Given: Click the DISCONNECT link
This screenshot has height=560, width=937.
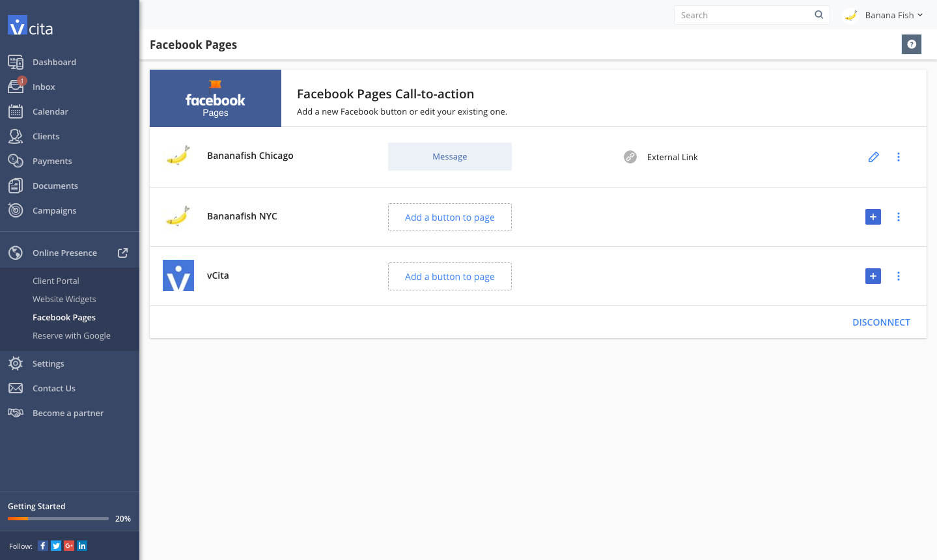Looking at the screenshot, I should [881, 322].
